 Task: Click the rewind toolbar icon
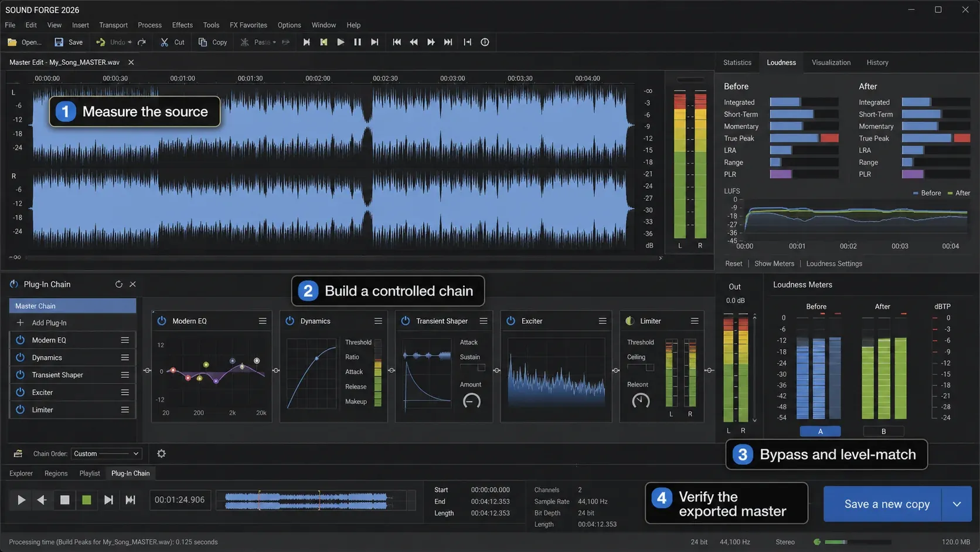coord(414,42)
